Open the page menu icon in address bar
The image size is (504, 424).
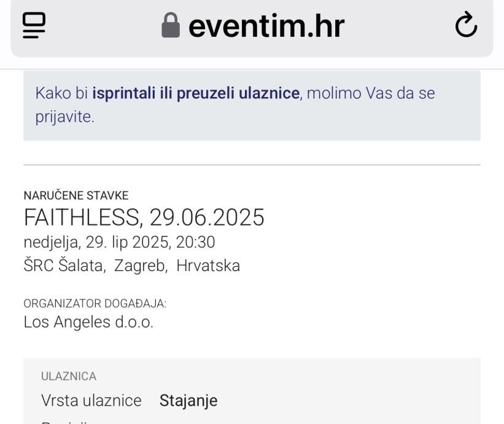(31, 26)
